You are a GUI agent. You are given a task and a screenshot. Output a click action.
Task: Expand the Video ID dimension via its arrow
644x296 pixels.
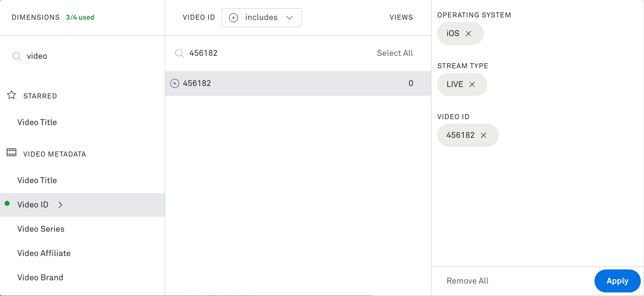pyautogui.click(x=60, y=204)
